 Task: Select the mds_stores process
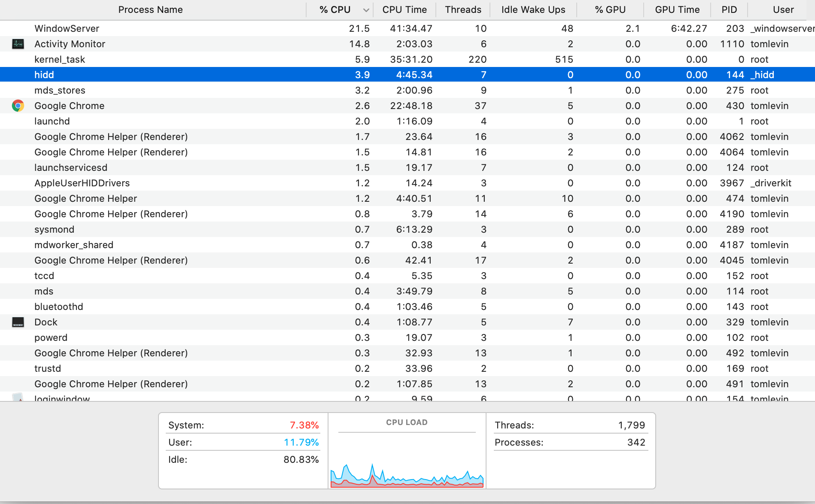pos(60,90)
